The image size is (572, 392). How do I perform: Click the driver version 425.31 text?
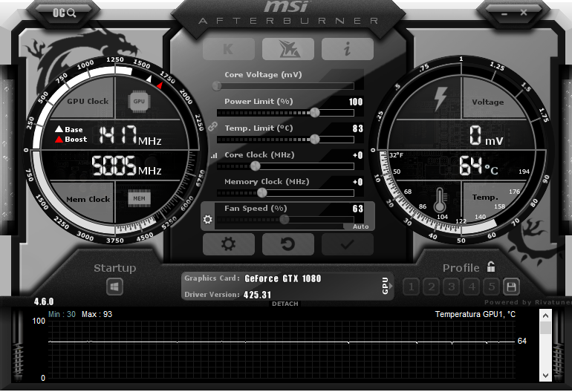click(258, 295)
